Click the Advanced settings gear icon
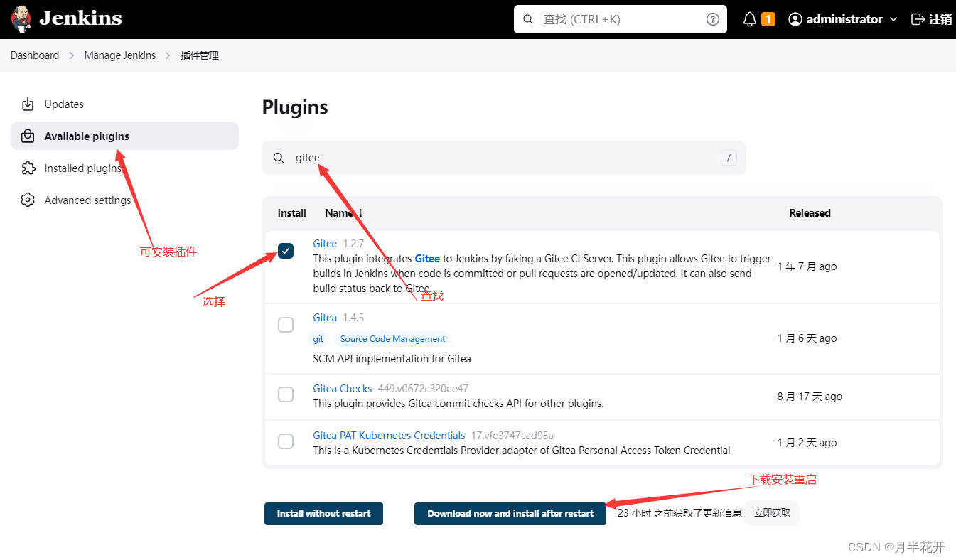The height and width of the screenshot is (560, 956). [28, 200]
